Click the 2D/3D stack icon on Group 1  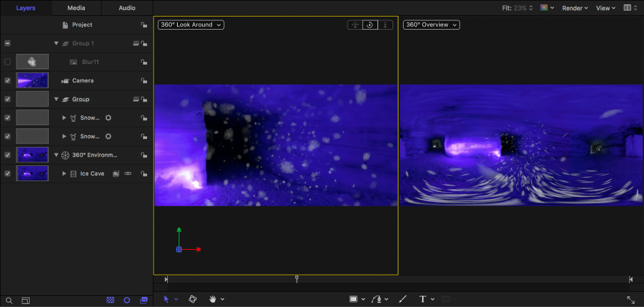pyautogui.click(x=136, y=43)
